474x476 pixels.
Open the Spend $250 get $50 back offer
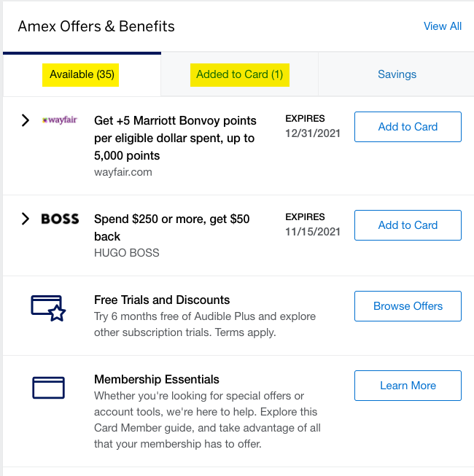(172, 227)
